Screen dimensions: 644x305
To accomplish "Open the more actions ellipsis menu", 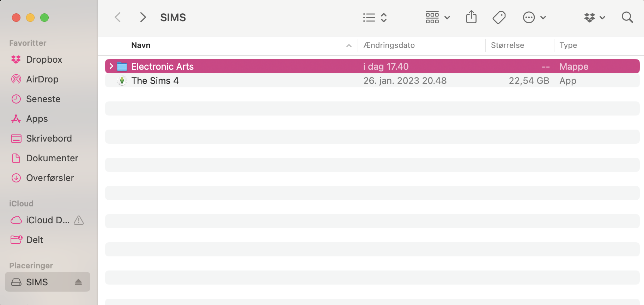I will 534,17.
